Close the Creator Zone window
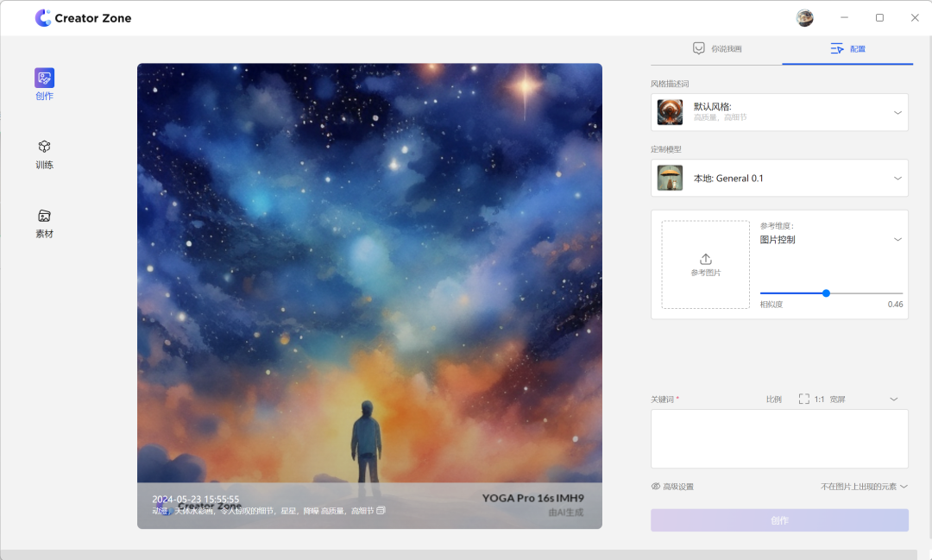Image resolution: width=932 pixels, height=560 pixels. [x=915, y=18]
